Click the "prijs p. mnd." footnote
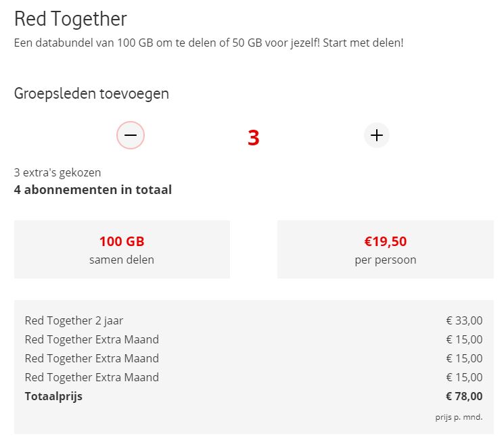Viewport: 504px width, 436px height. click(x=459, y=417)
